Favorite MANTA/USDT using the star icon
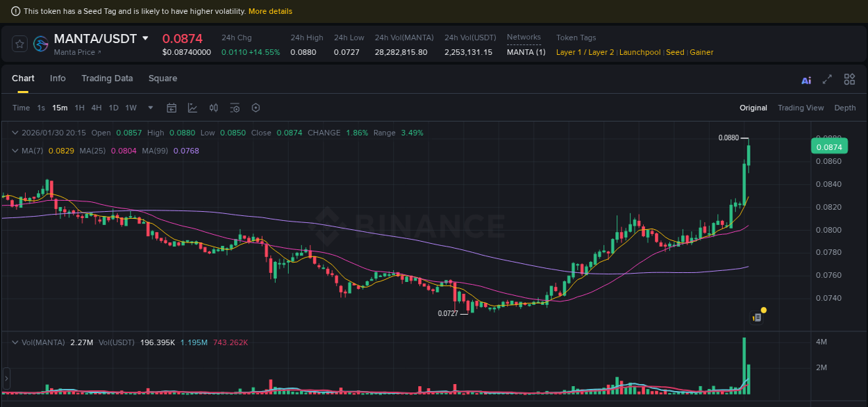Screen dimensions: 868x407 pos(19,43)
